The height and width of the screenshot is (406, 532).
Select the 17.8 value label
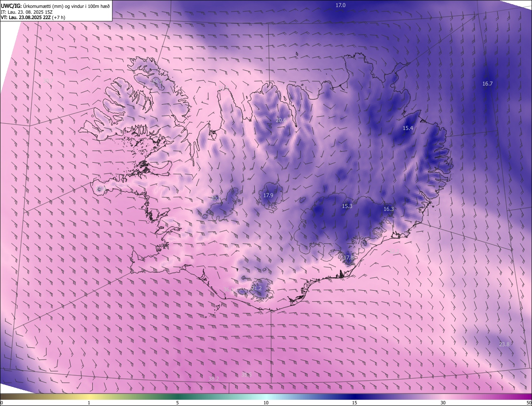click(x=348, y=257)
